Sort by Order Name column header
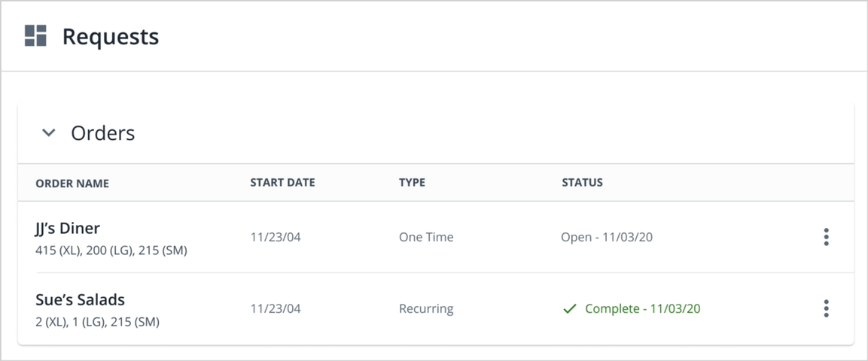868x361 pixels. (72, 183)
